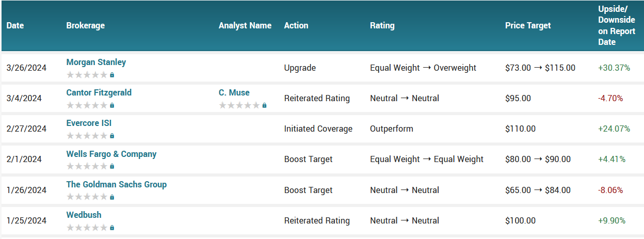
Task: Click the star rating under Morgan Stanley
Action: coord(87,75)
